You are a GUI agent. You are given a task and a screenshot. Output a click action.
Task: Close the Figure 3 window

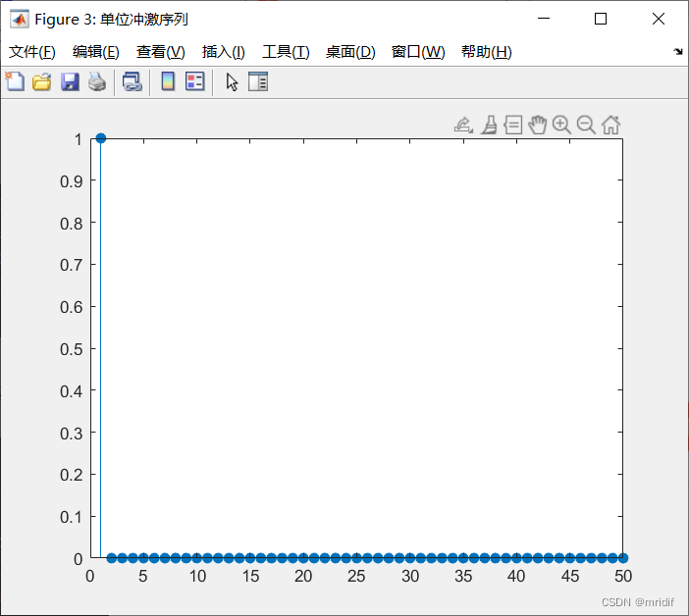pyautogui.click(x=659, y=19)
